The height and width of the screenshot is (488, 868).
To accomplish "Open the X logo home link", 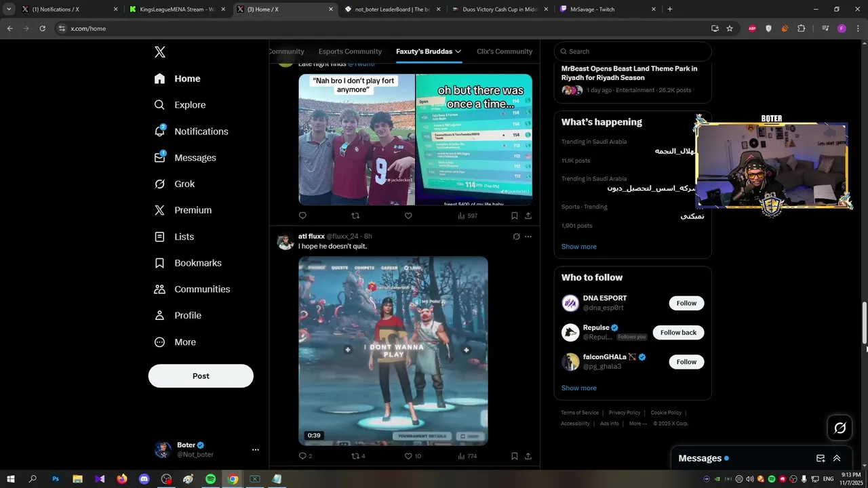I will coord(159,52).
